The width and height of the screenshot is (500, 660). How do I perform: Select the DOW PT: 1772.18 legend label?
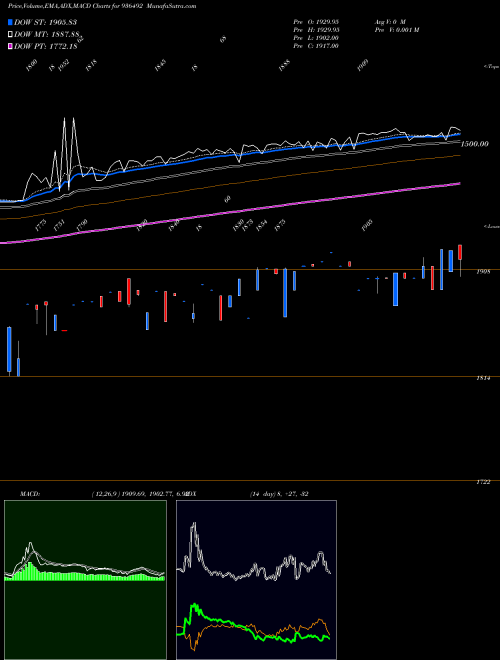click(x=45, y=46)
